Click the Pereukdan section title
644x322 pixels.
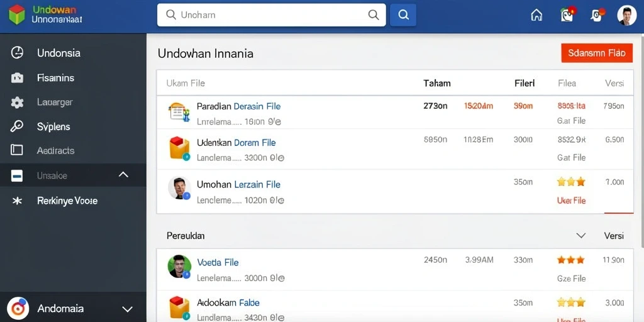[x=186, y=236]
